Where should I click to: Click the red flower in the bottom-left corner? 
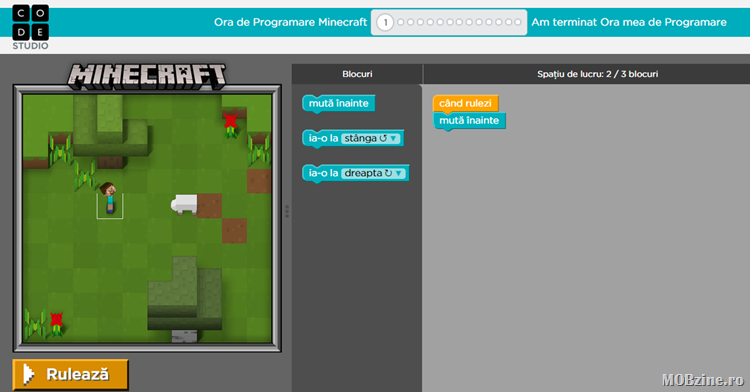tap(56, 323)
